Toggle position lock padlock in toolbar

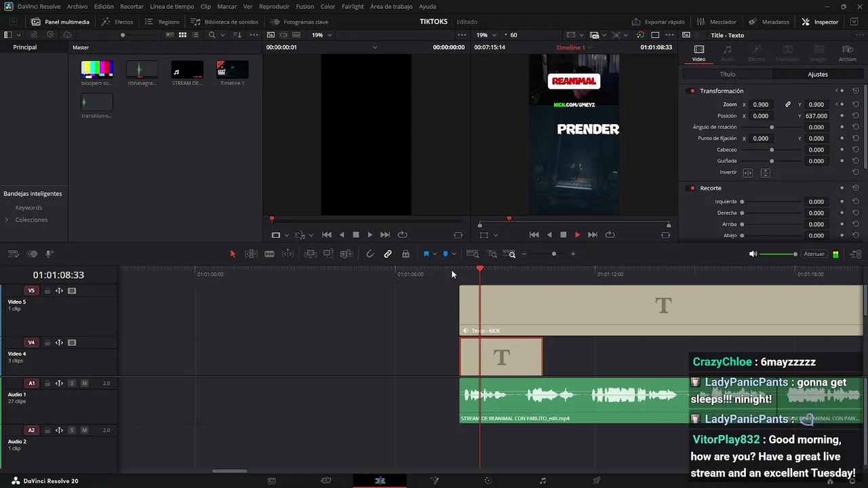click(406, 254)
